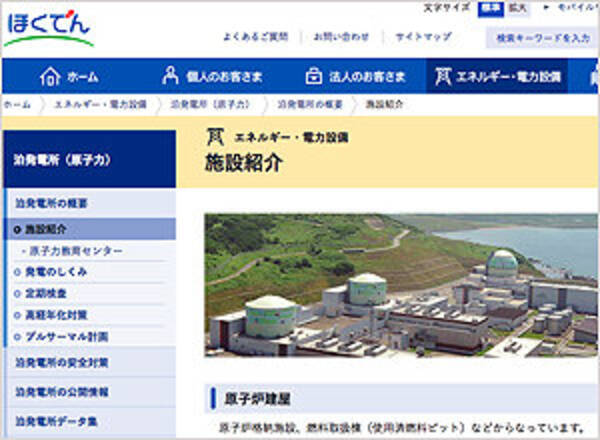Click the aerial photo of the power plant
Screen dimensions: 600x440
pos(401,285)
